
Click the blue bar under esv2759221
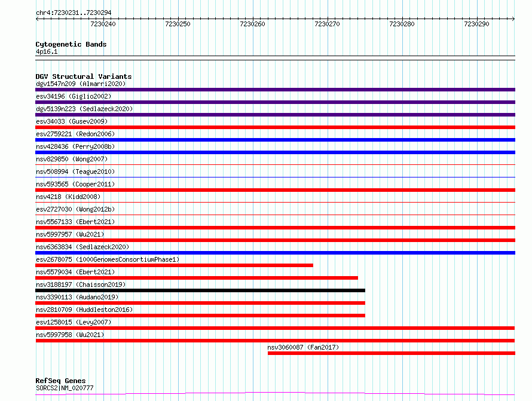(x=275, y=140)
